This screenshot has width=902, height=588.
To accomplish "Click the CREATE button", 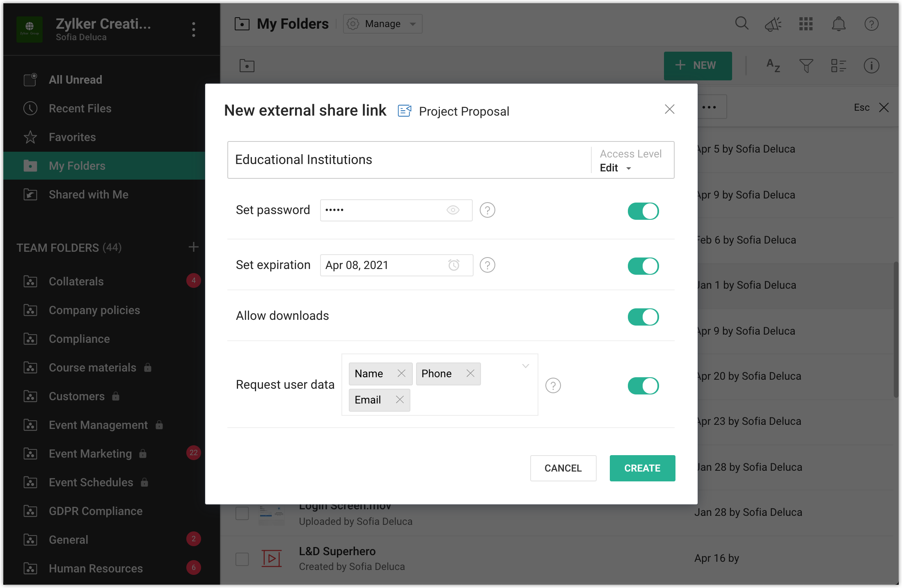I will coord(642,468).
